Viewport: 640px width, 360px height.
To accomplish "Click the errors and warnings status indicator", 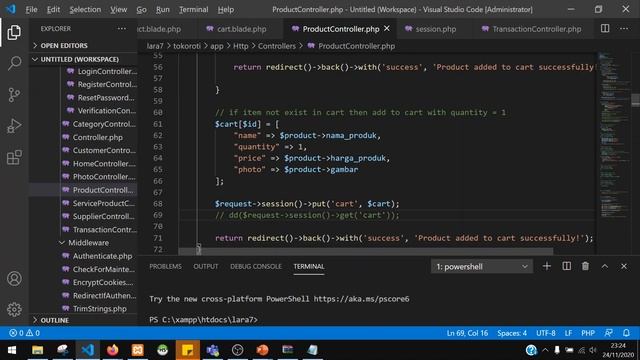I will (24, 333).
